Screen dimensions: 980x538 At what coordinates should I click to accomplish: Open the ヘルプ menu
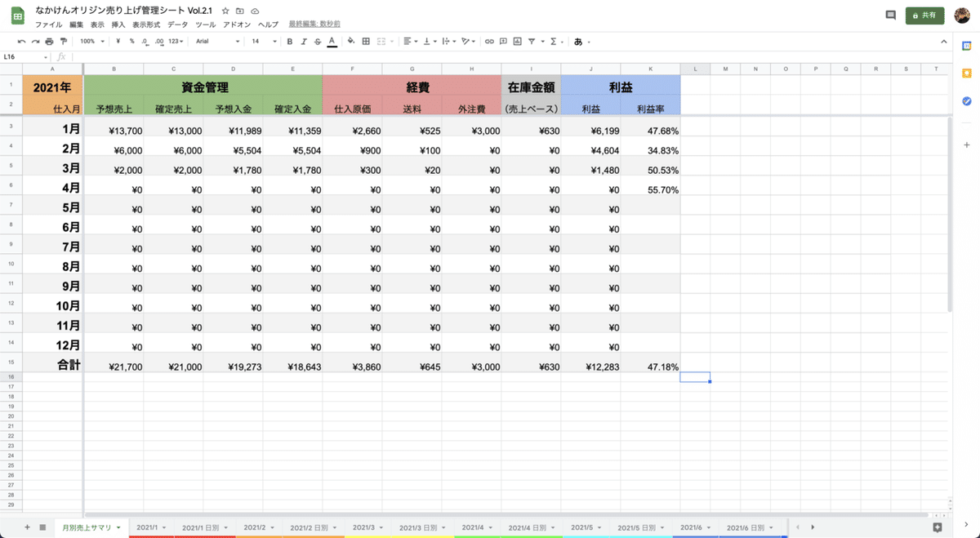(x=268, y=24)
